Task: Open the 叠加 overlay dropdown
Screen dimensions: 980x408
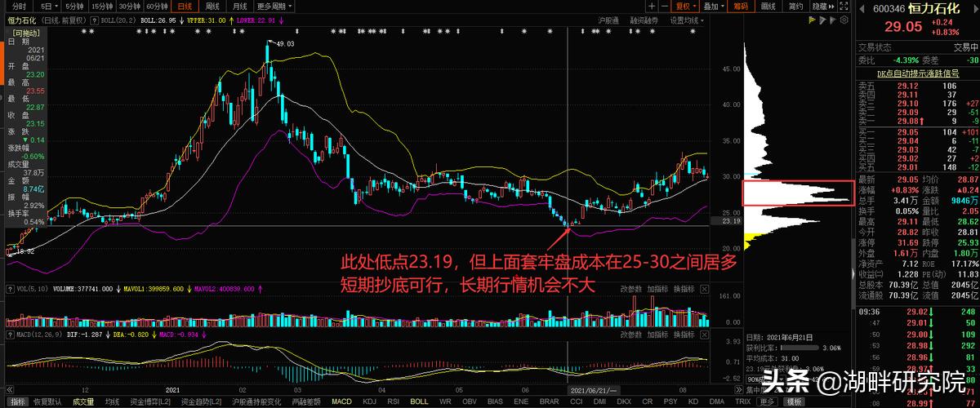Action: [x=713, y=6]
